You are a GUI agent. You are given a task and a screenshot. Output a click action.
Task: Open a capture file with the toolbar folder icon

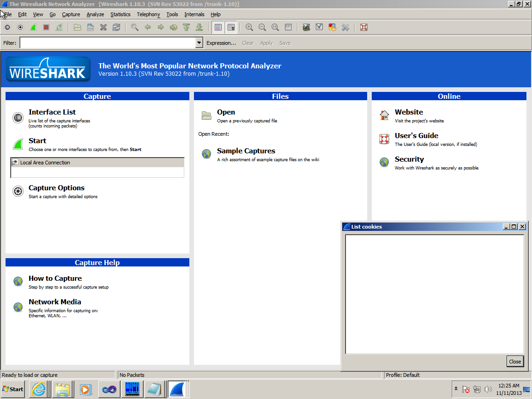(78, 28)
